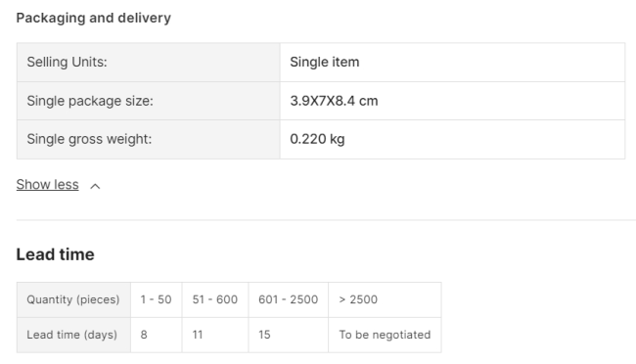
Task: Click the 1 - 50 quantity cell
Action: click(x=157, y=299)
